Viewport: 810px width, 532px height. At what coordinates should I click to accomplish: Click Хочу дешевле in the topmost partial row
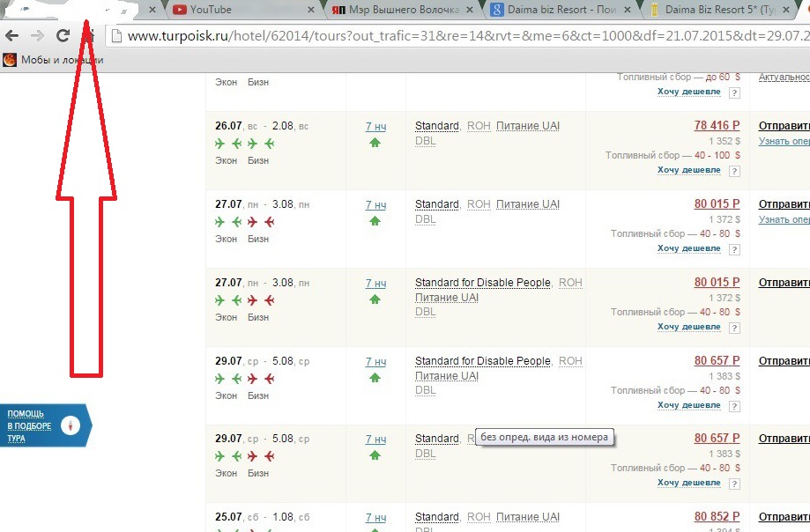[x=688, y=92]
